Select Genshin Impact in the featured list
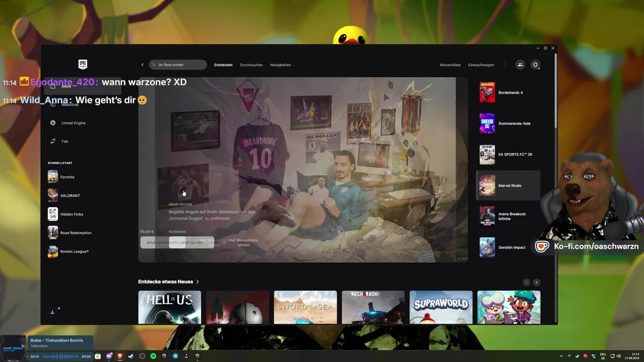 tap(508, 247)
